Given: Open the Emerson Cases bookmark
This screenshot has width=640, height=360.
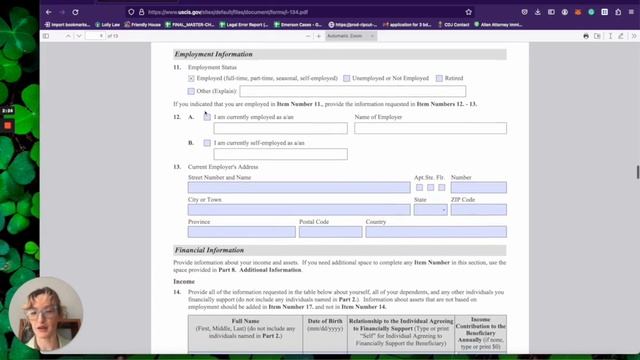Looking at the screenshot, I should pyautogui.click(x=298, y=24).
